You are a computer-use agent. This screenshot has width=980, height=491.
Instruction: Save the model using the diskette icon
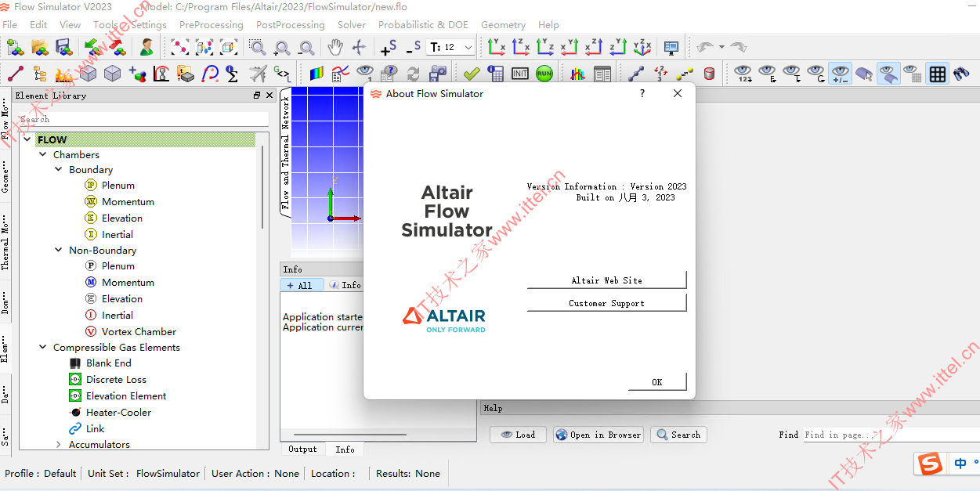(63, 47)
